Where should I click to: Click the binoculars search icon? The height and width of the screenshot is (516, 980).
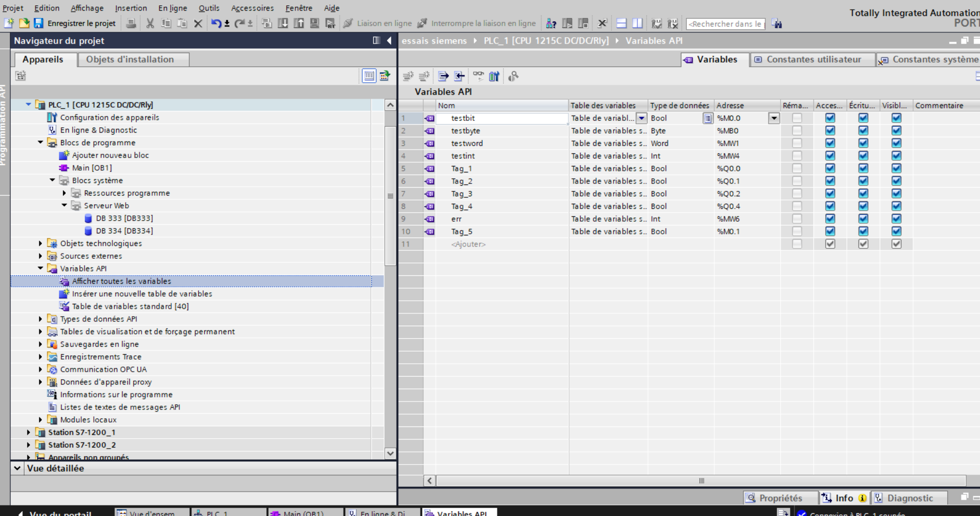(777, 23)
